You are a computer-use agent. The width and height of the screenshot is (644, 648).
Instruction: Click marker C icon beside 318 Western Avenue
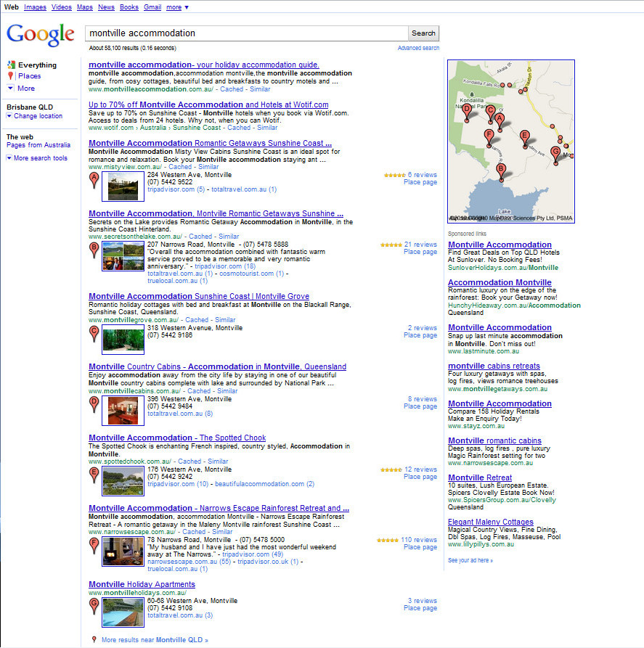point(94,334)
